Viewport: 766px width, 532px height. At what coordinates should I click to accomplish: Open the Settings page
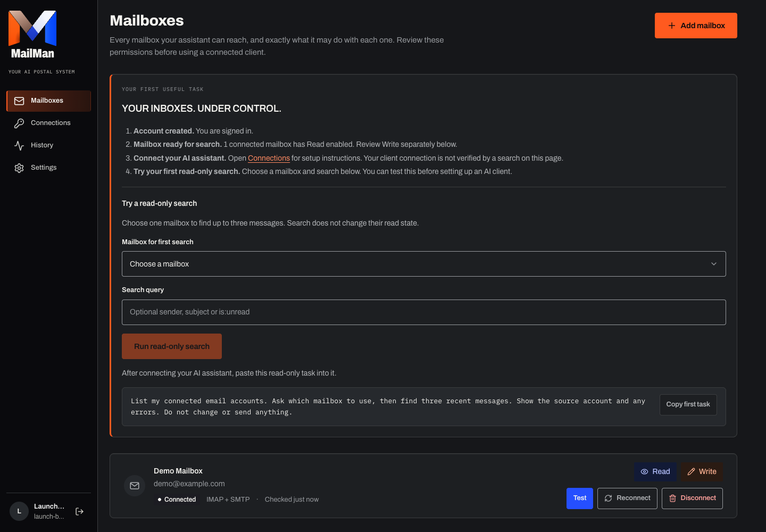coord(49,168)
